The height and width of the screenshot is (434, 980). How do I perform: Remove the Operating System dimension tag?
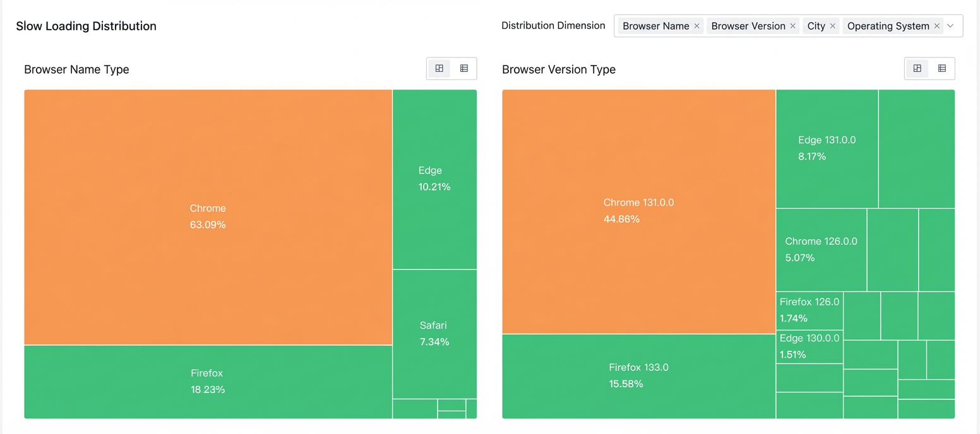tap(936, 26)
